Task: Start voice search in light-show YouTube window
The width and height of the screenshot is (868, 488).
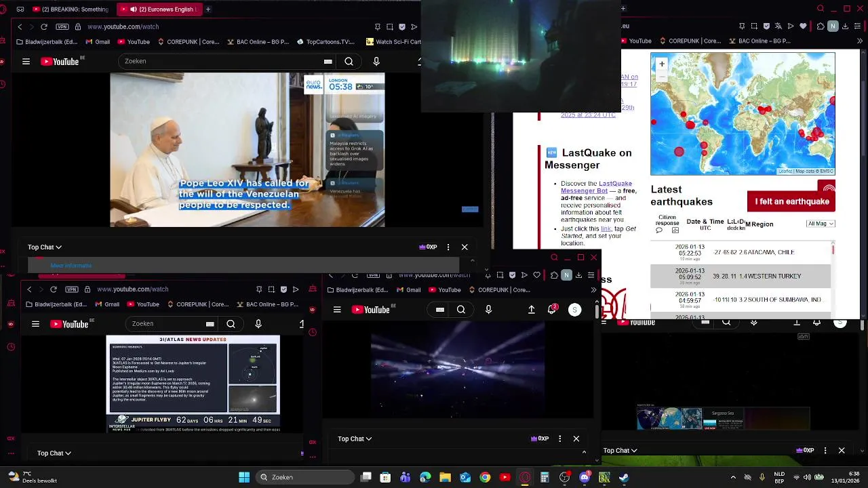Action: pos(488,310)
